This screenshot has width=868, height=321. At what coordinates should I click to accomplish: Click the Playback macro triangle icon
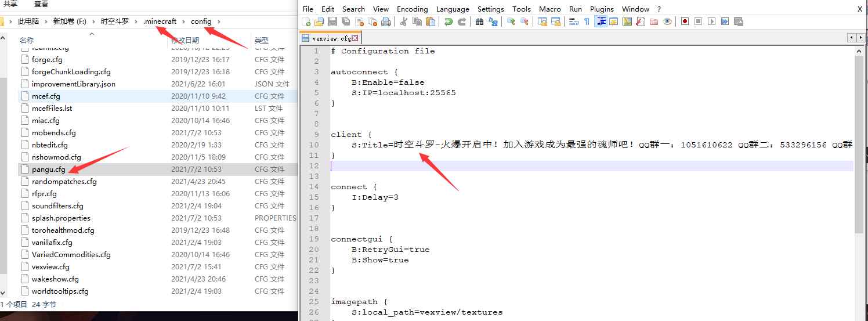711,21
